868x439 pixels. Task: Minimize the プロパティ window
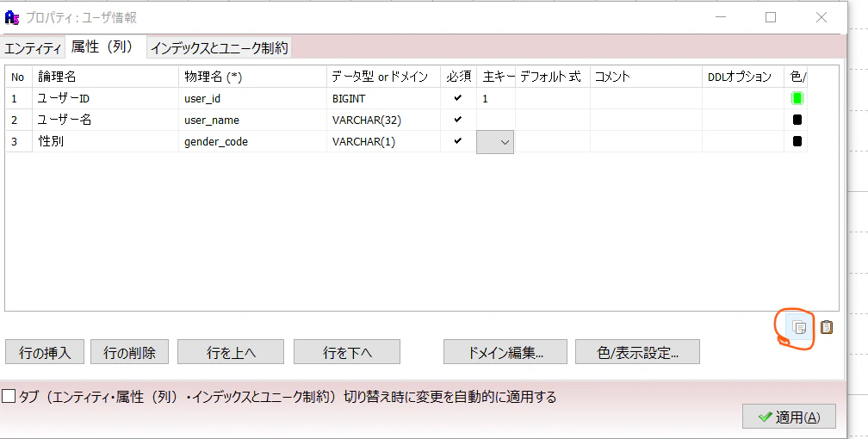pyautogui.click(x=721, y=17)
